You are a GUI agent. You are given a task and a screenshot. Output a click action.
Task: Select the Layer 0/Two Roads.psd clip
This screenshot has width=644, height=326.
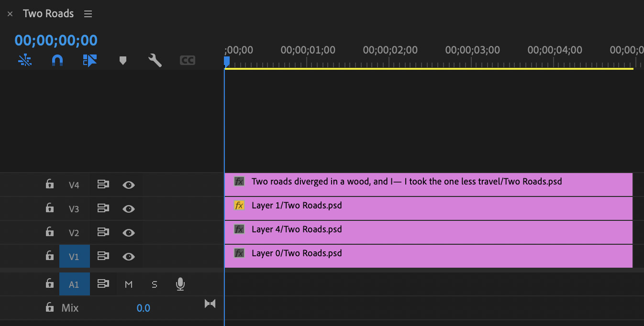[x=431, y=256]
